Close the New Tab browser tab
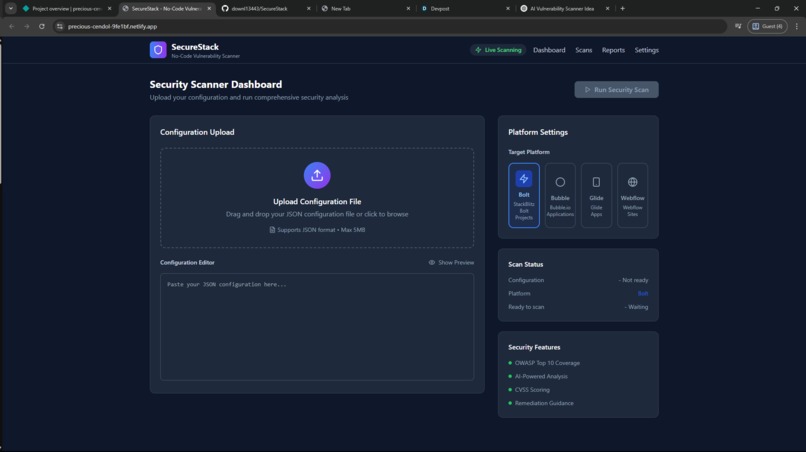 click(408, 8)
